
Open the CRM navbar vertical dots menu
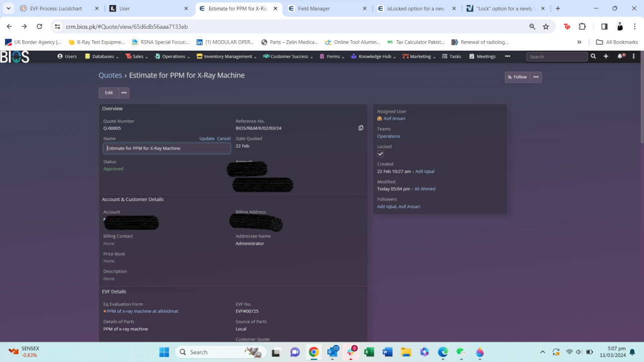pyautogui.click(x=634, y=57)
